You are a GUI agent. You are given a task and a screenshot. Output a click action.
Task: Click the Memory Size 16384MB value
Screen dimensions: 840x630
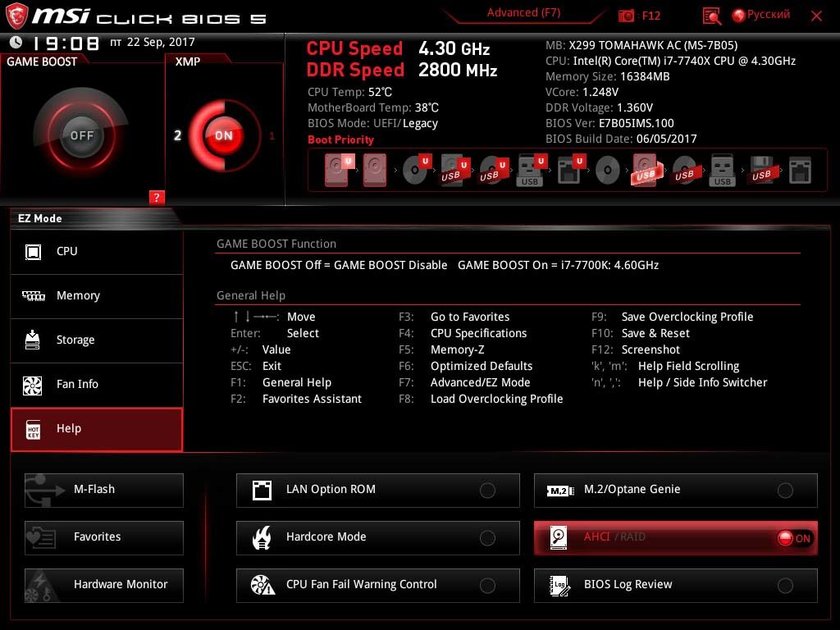[x=645, y=76]
